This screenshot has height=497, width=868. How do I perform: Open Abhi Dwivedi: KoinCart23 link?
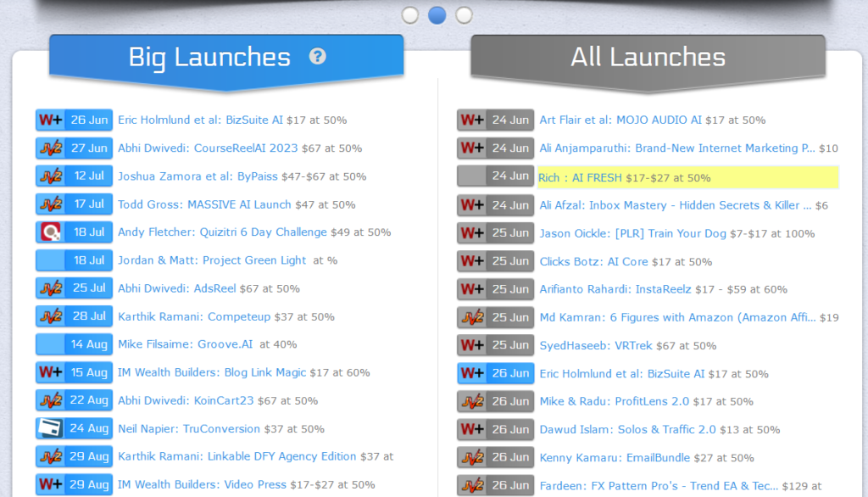[x=186, y=400]
